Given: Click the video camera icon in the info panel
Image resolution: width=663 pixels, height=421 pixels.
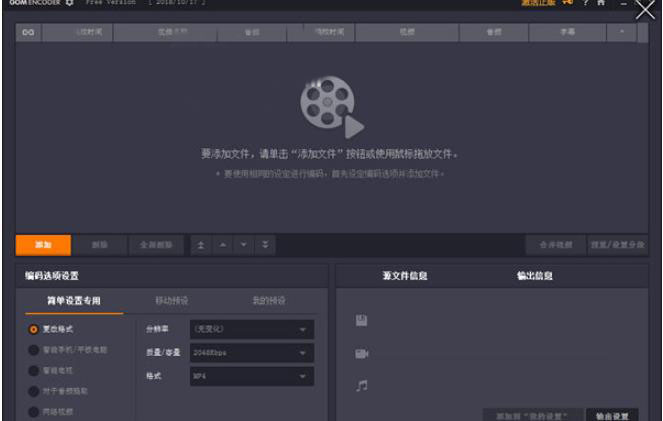Looking at the screenshot, I should 362,353.
